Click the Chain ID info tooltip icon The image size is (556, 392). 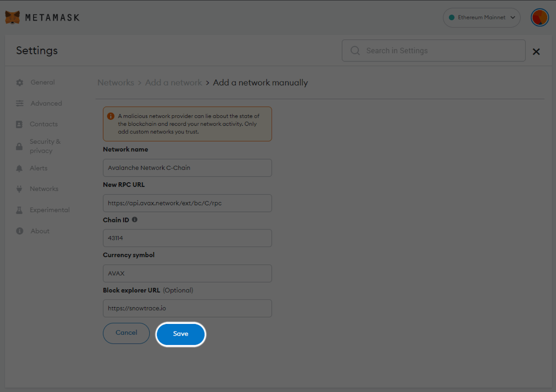135,219
